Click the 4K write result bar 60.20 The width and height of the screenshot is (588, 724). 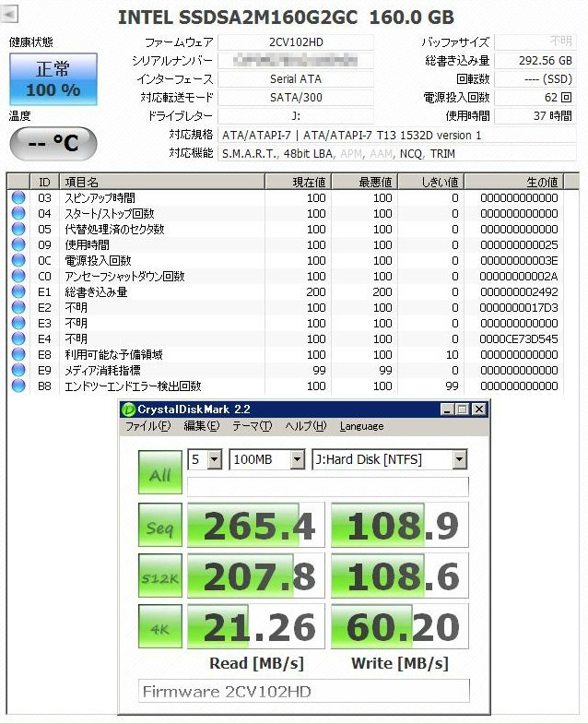400,626
